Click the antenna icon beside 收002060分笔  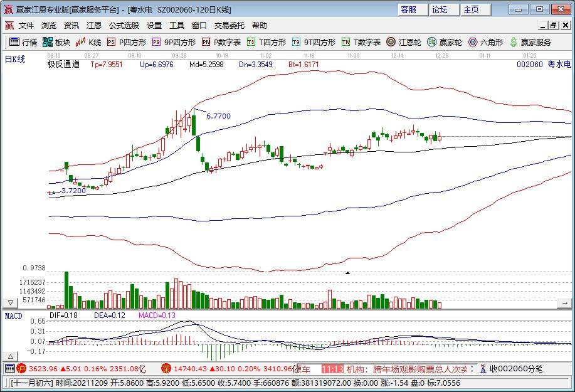(483, 369)
